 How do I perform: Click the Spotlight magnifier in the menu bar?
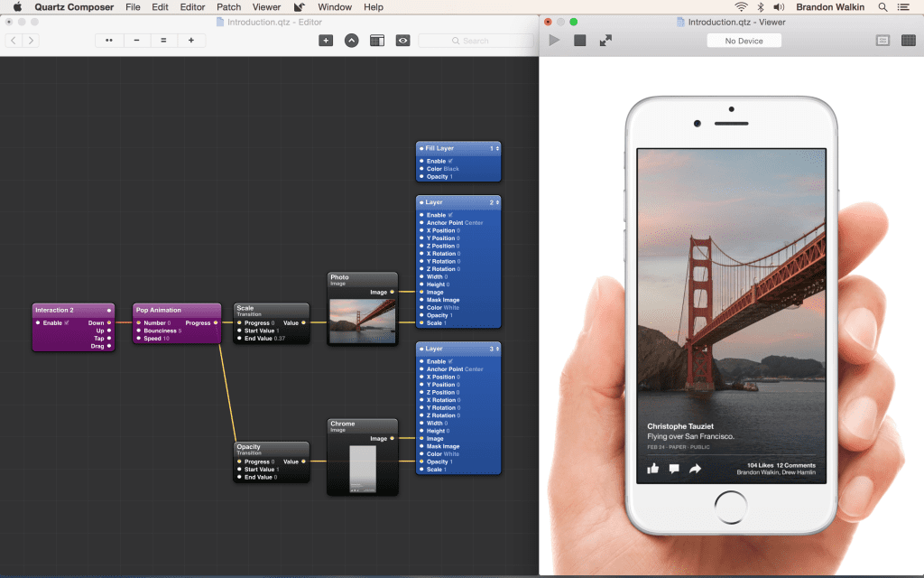tap(882, 7)
